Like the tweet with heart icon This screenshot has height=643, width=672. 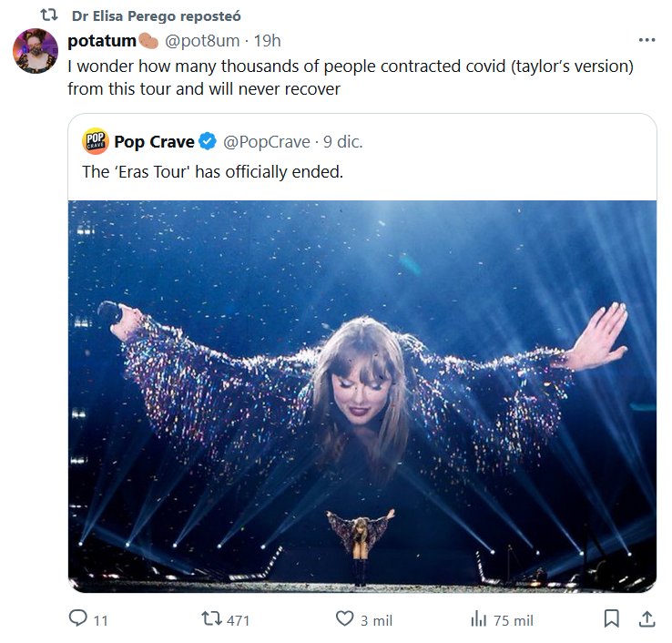click(344, 619)
